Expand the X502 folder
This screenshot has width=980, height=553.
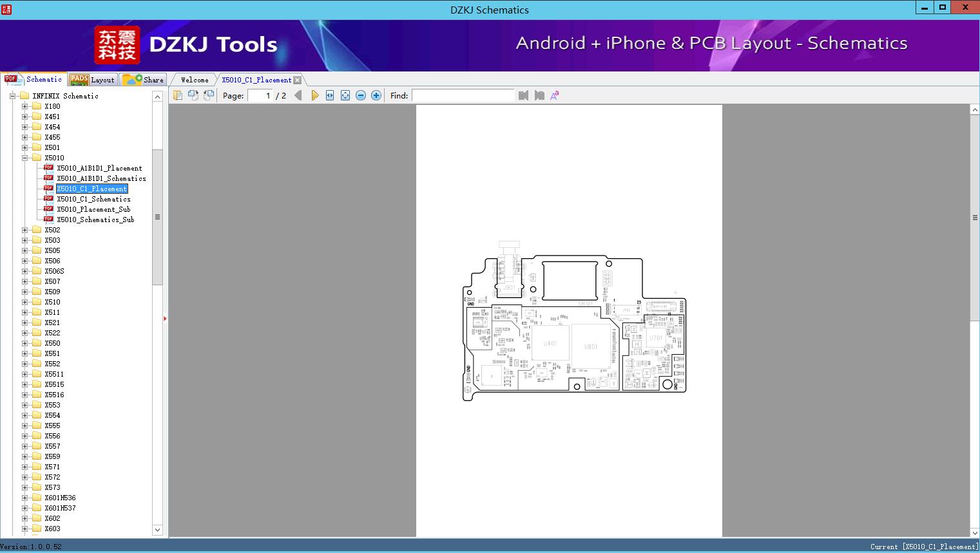coord(24,230)
